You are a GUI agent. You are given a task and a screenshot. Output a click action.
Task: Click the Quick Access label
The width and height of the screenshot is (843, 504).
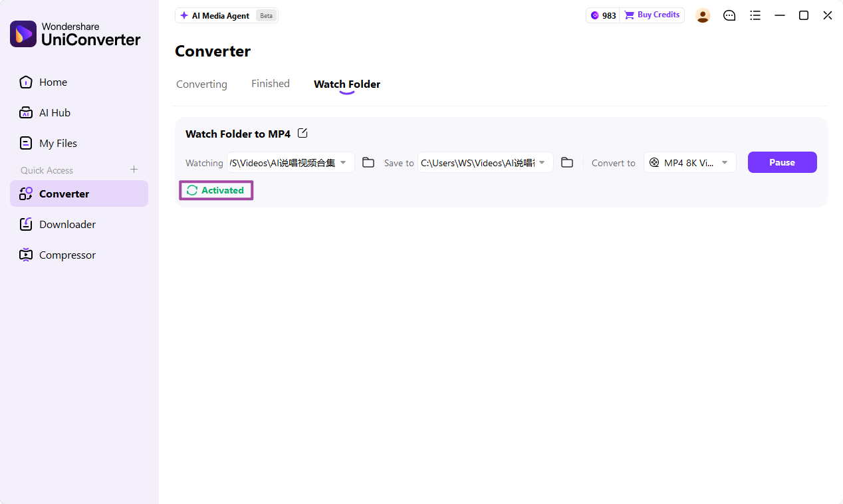47,170
